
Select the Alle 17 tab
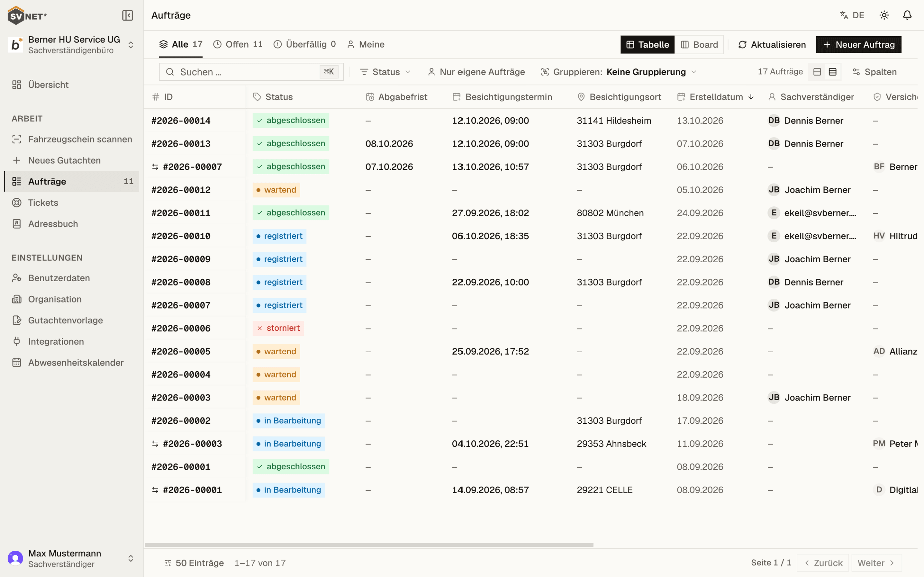point(181,44)
